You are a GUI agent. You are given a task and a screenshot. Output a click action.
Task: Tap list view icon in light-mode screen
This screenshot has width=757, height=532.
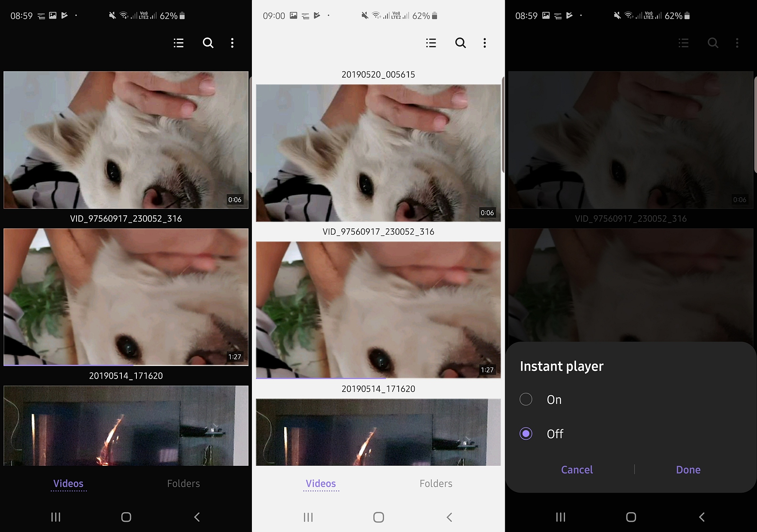click(x=431, y=43)
